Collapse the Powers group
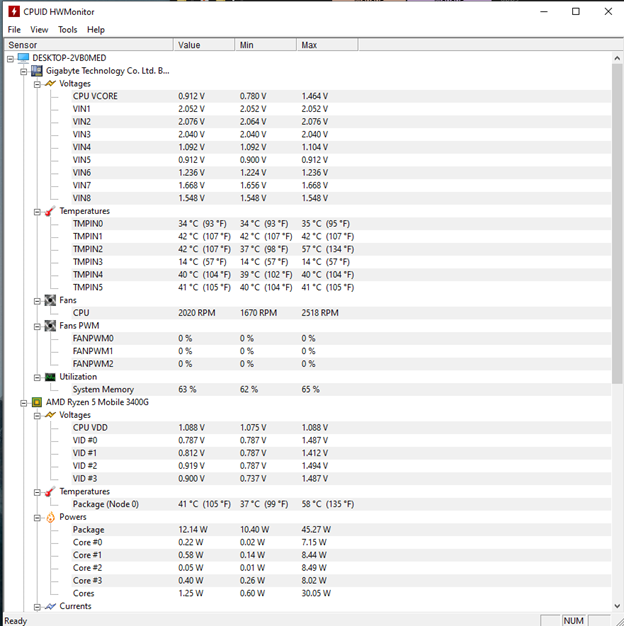Viewport: 624px width, 626px height. tap(37, 518)
